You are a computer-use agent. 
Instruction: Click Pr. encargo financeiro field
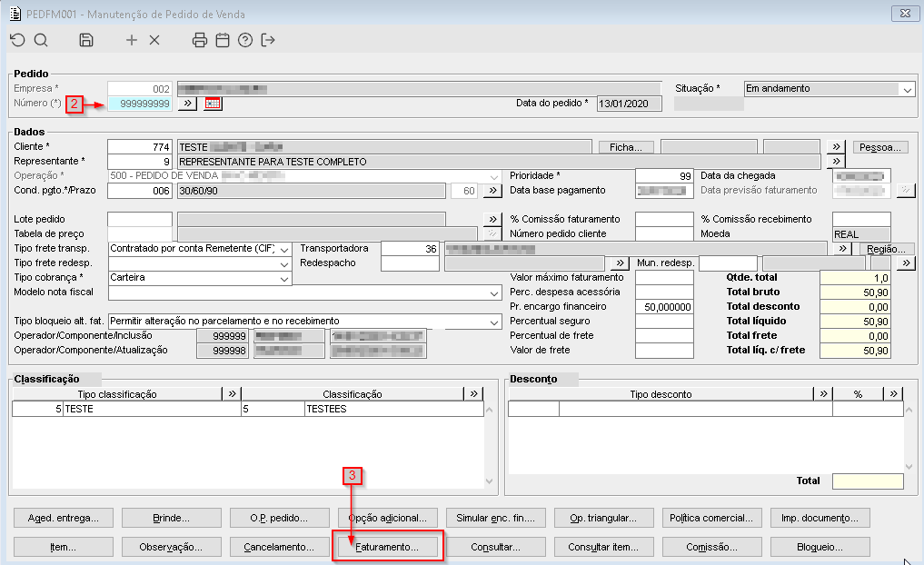(x=664, y=307)
